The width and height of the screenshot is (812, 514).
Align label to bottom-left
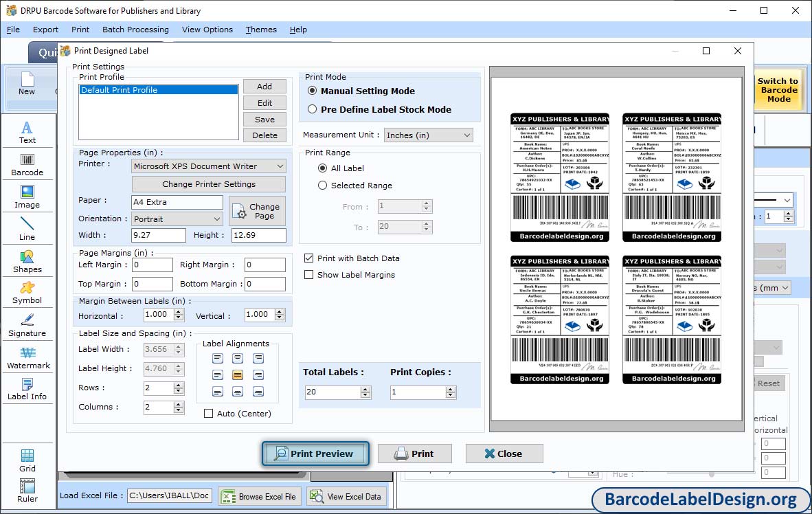click(x=218, y=392)
